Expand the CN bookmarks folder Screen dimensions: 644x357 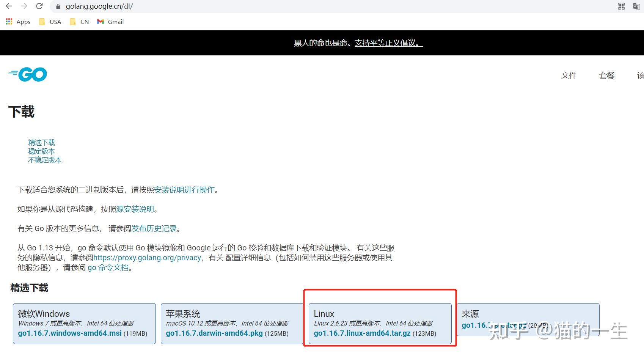click(79, 22)
